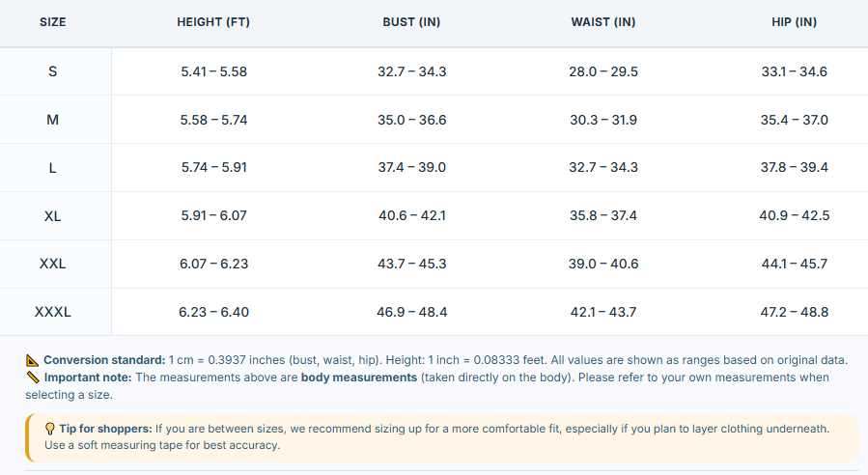Screen dimensions: 868x475
Task: Select the BUST (IN) column header
Action: (411, 22)
